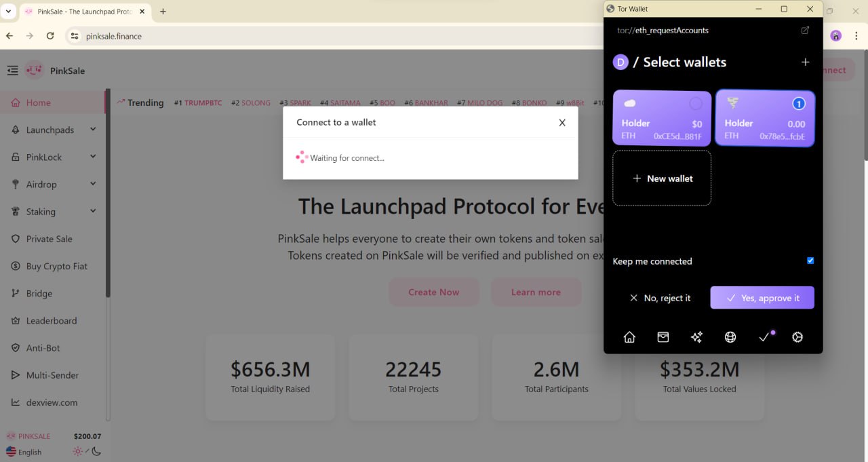The image size is (868, 462).
Task: Click the site information icon in address bar
Action: point(75,36)
